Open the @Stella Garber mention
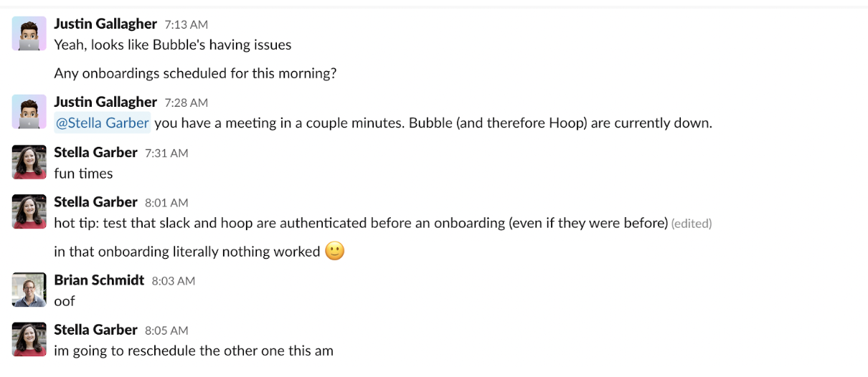The width and height of the screenshot is (868, 377). [x=103, y=123]
